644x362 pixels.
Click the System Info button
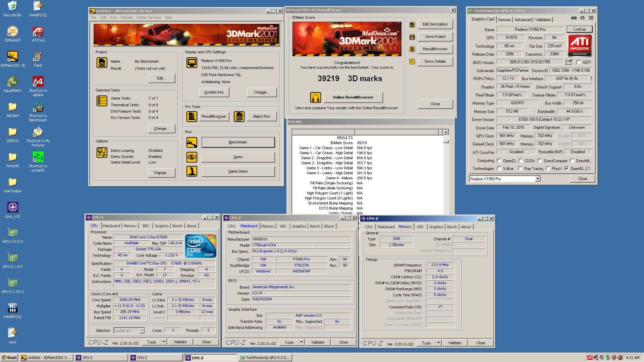214,93
